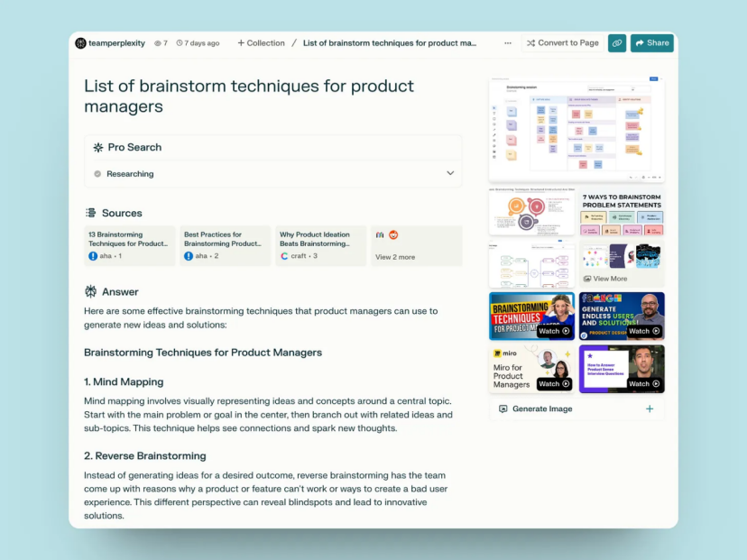
Task: Watch Generate Endless Users and Solutions video
Action: (622, 317)
